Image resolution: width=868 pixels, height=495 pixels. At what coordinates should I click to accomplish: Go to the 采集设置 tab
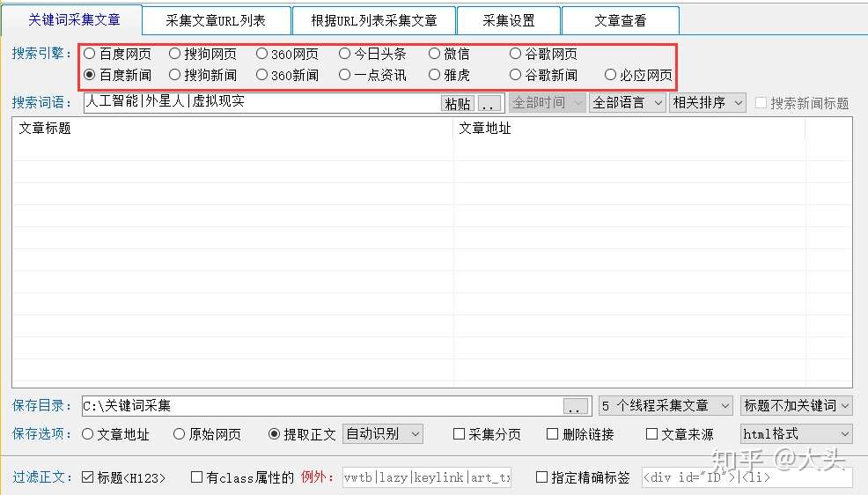coord(508,20)
